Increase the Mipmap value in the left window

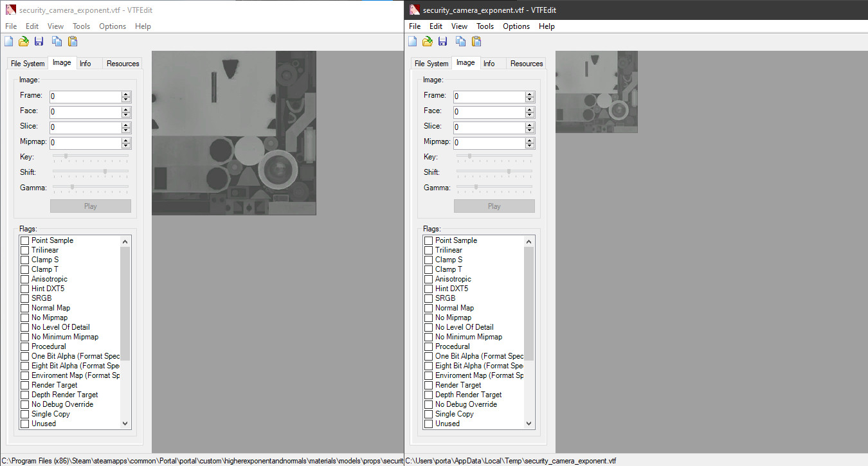tap(126, 140)
